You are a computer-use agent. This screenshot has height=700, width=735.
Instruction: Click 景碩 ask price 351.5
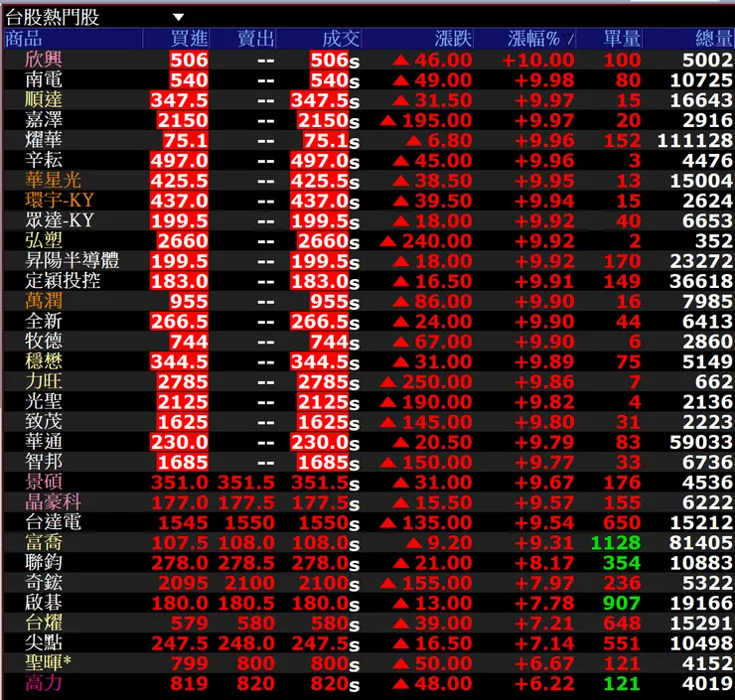(246, 483)
